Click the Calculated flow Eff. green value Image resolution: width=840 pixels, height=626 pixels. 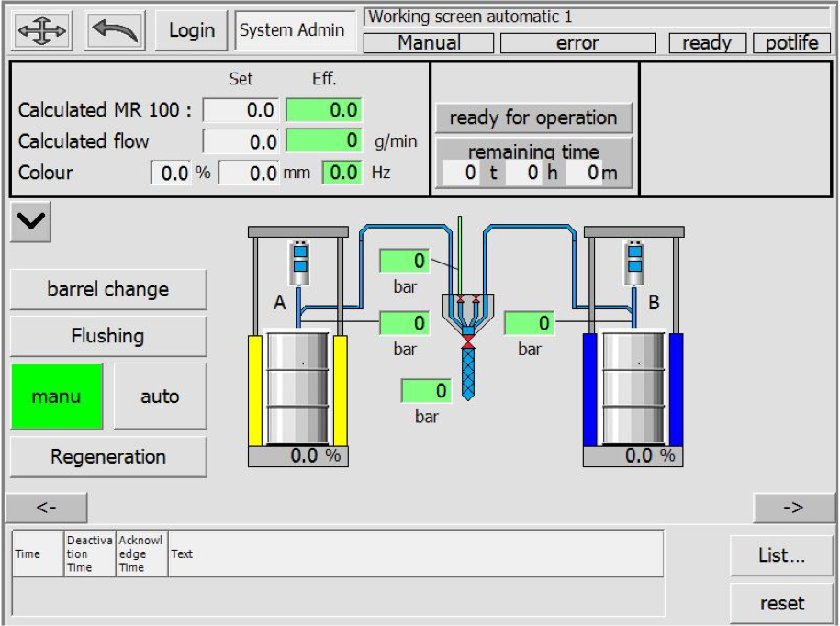coord(324,141)
